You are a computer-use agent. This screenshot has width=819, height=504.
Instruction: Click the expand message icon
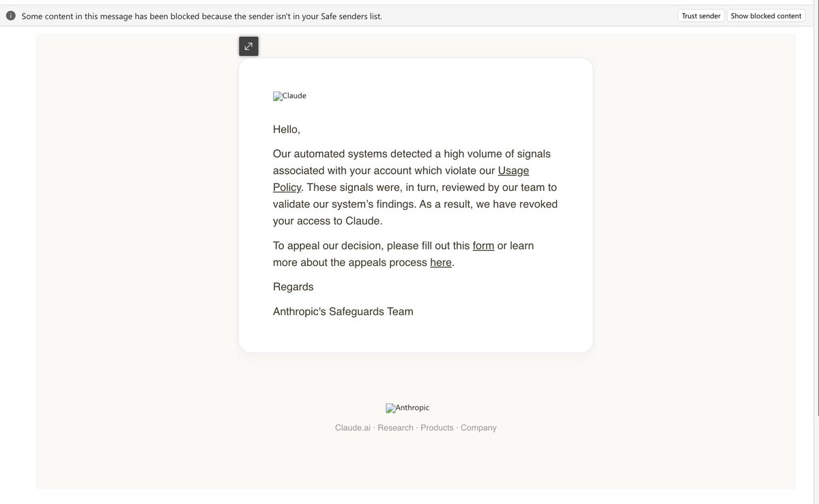[248, 46]
